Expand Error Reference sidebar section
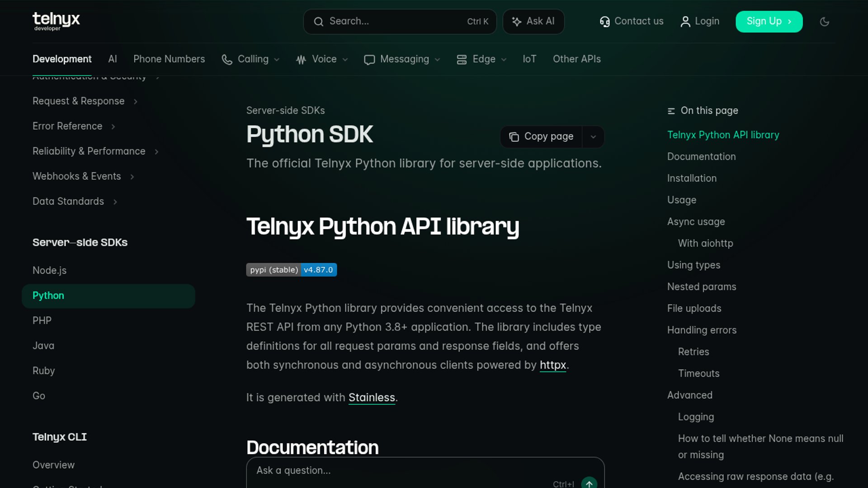 74,126
